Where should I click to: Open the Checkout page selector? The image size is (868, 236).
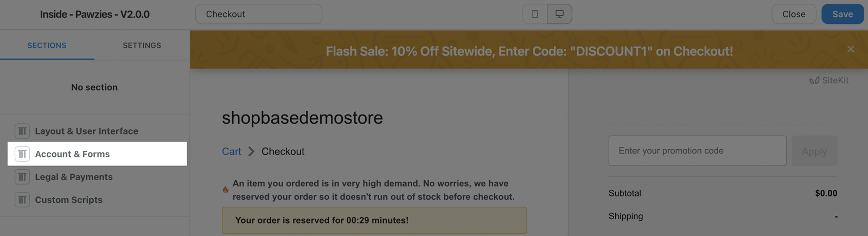coord(258,14)
